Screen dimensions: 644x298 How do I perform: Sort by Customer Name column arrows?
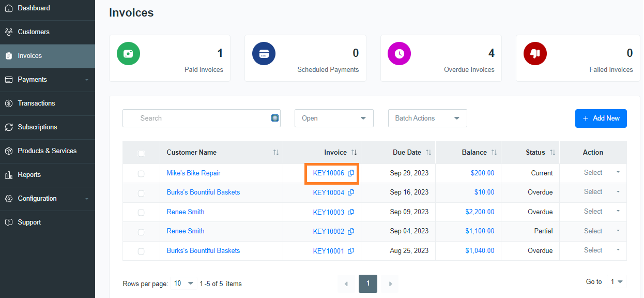pos(276,153)
